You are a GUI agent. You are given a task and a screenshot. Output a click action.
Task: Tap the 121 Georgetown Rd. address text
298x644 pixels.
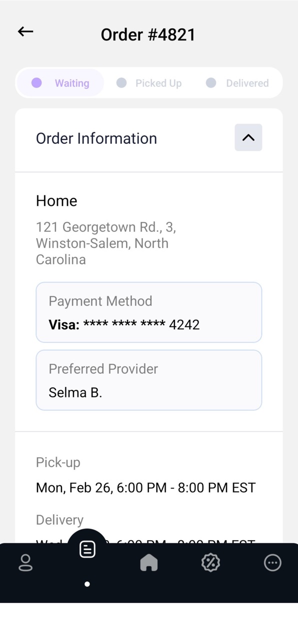106,243
